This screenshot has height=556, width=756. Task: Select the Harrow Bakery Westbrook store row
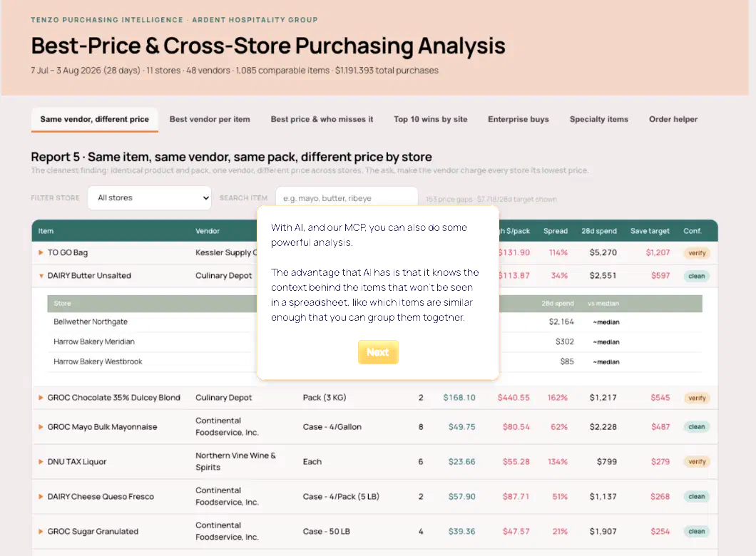pyautogui.click(x=374, y=361)
